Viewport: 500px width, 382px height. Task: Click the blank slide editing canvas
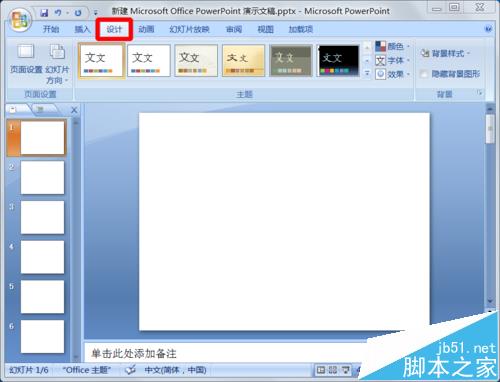point(284,222)
